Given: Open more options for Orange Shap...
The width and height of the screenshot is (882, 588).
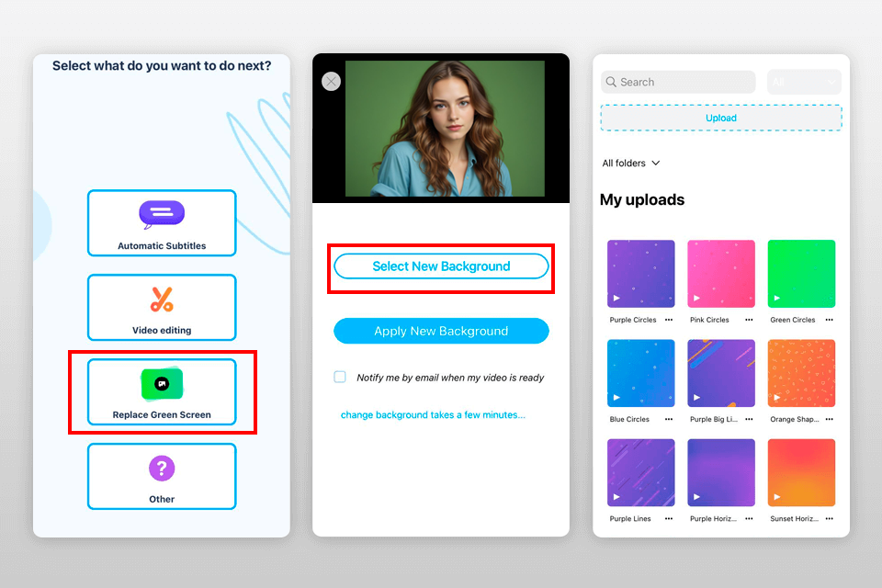Looking at the screenshot, I should point(830,419).
